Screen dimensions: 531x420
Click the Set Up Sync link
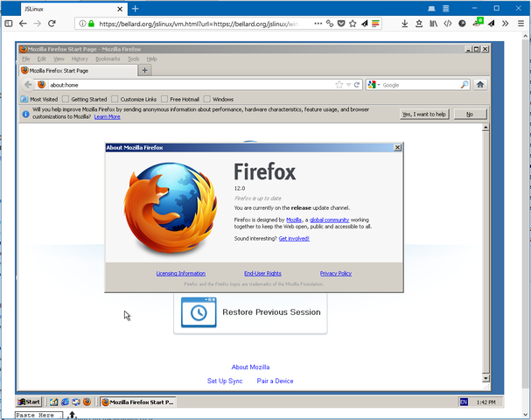click(x=225, y=381)
